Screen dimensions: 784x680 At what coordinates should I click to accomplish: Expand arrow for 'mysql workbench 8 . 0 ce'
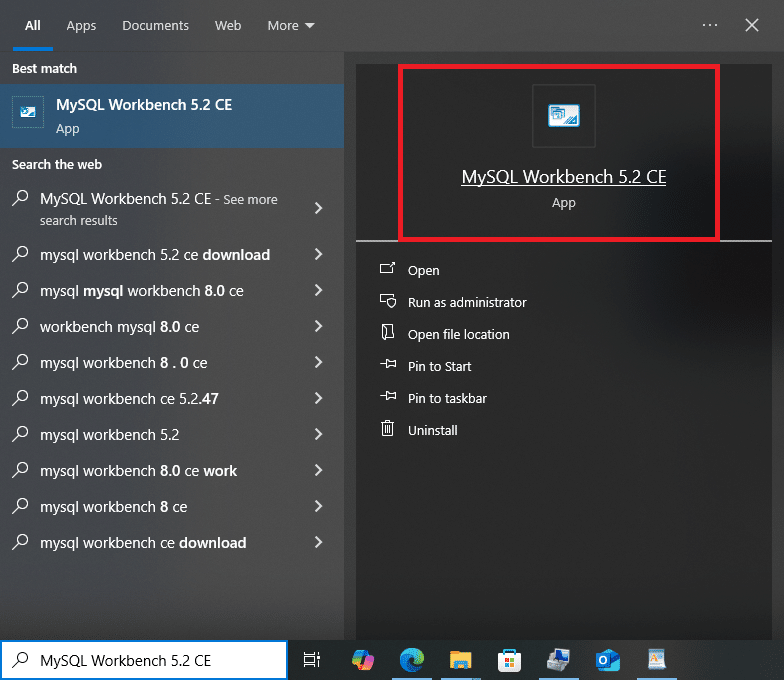point(318,362)
